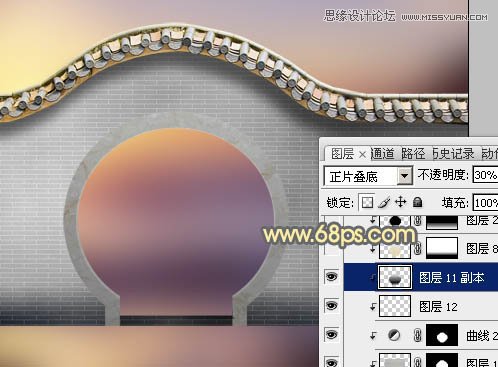Select the 图层 11 副本 layer name
This screenshot has width=498, height=367.
click(x=452, y=278)
